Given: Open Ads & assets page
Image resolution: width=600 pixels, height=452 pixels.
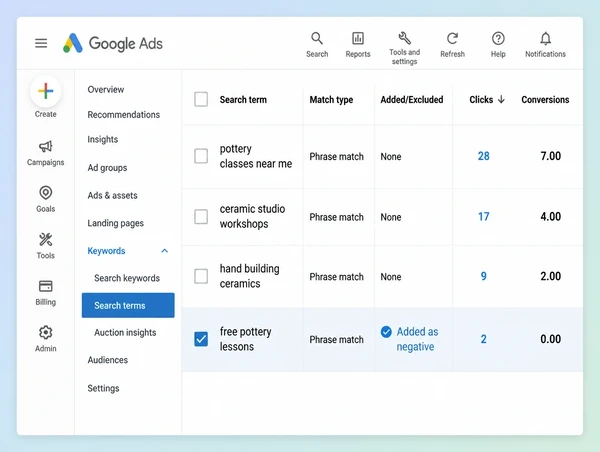Looking at the screenshot, I should 112,195.
